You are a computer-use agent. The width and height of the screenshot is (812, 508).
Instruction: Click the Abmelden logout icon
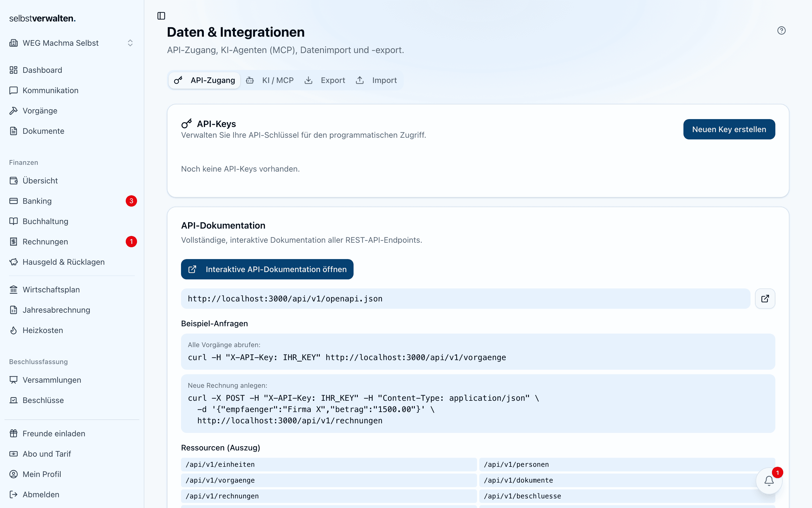(x=14, y=494)
